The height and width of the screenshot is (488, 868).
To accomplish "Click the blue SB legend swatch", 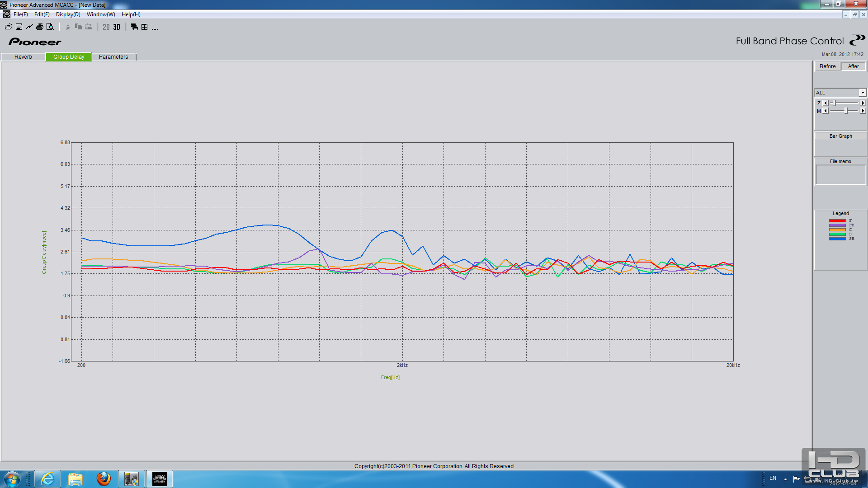I will (x=837, y=239).
